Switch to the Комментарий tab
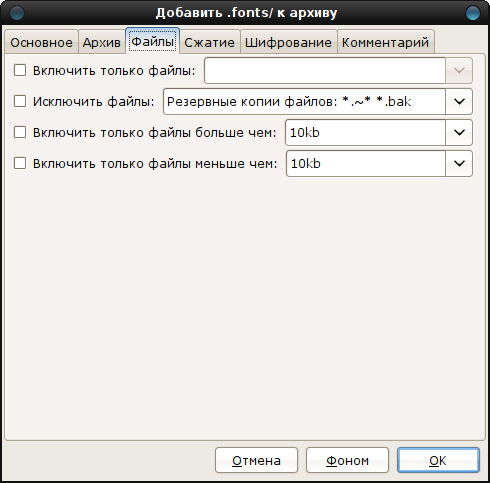 click(385, 42)
